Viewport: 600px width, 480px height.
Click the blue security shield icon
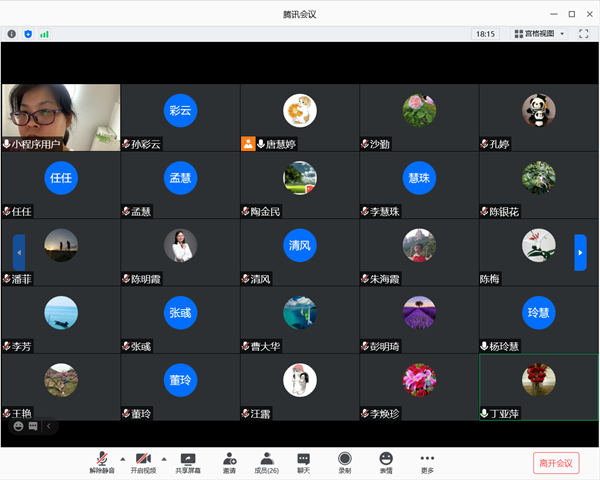coord(28,33)
